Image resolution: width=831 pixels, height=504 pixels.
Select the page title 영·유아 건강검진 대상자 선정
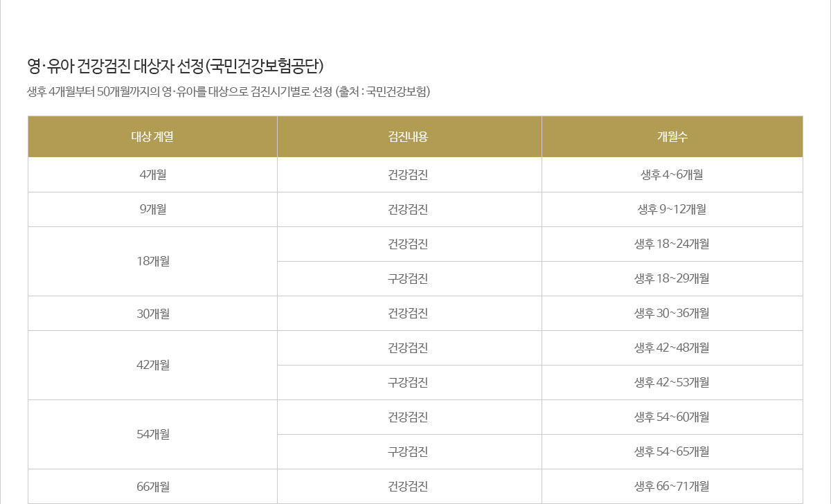pos(175,66)
